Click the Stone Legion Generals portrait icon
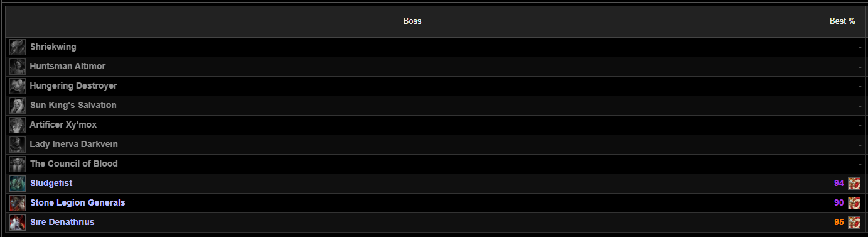 (x=18, y=203)
